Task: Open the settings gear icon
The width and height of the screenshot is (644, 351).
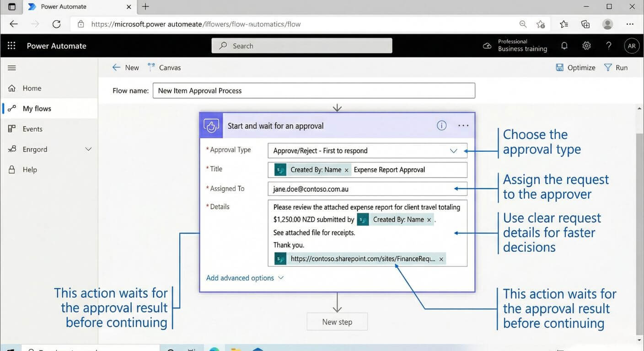Action: pyautogui.click(x=586, y=46)
